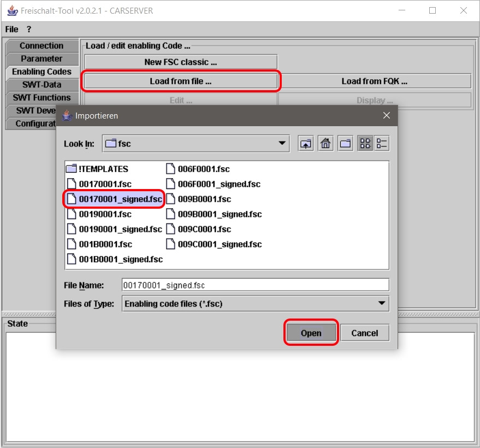Image resolution: width=480 pixels, height=448 pixels.
Task: Click Open button in dialog
Action: [x=311, y=333]
